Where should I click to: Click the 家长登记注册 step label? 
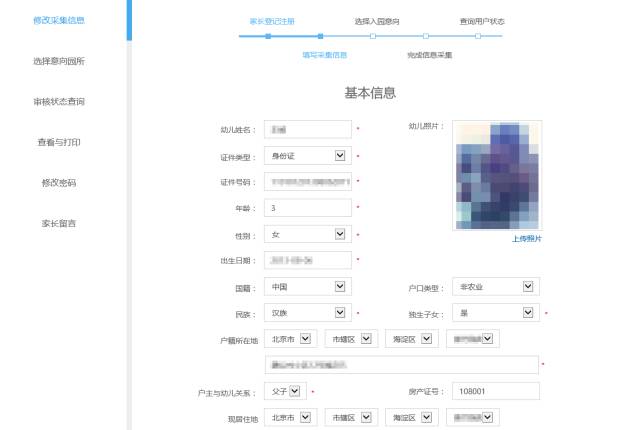[x=272, y=21]
